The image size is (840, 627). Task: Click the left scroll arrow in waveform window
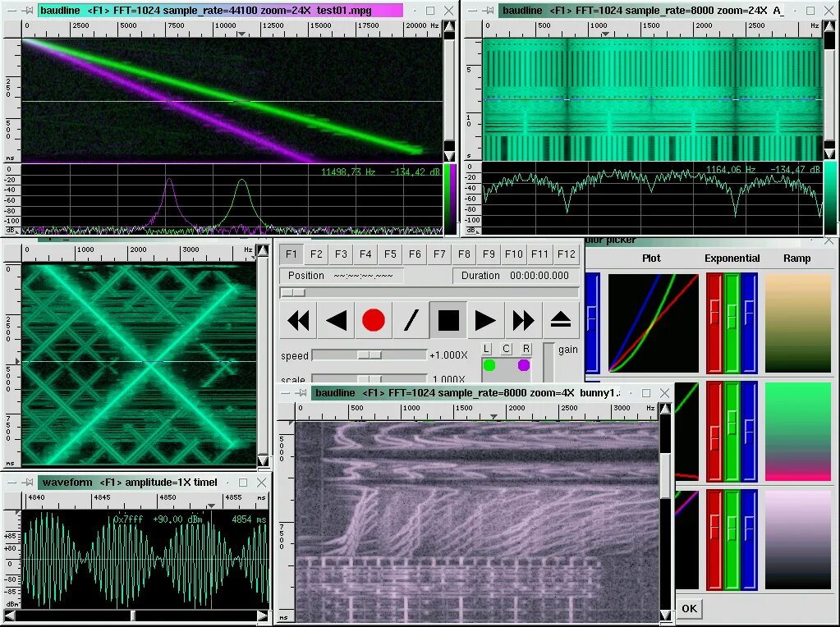pyautogui.click(x=10, y=616)
